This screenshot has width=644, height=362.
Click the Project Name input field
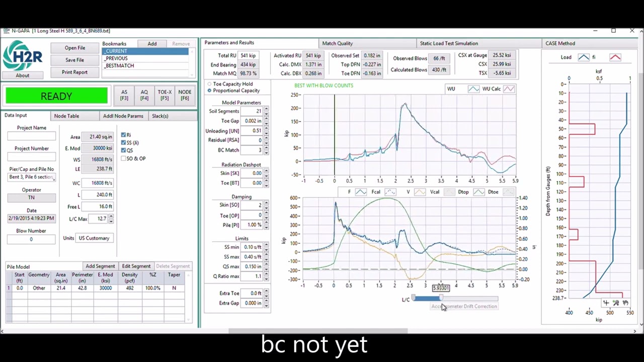[x=32, y=136]
